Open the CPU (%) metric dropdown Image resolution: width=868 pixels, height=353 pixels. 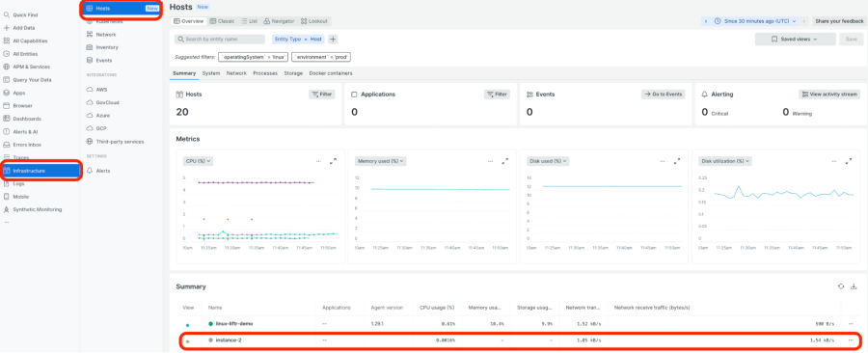198,161
